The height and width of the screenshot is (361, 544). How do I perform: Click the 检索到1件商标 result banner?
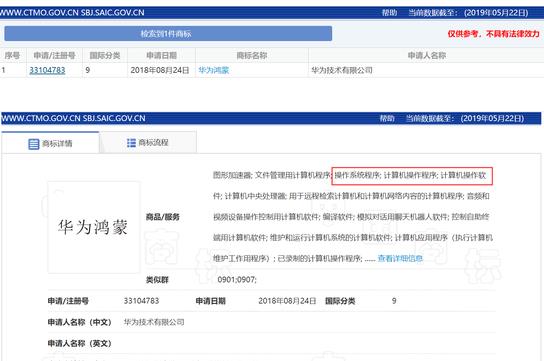[x=168, y=34]
